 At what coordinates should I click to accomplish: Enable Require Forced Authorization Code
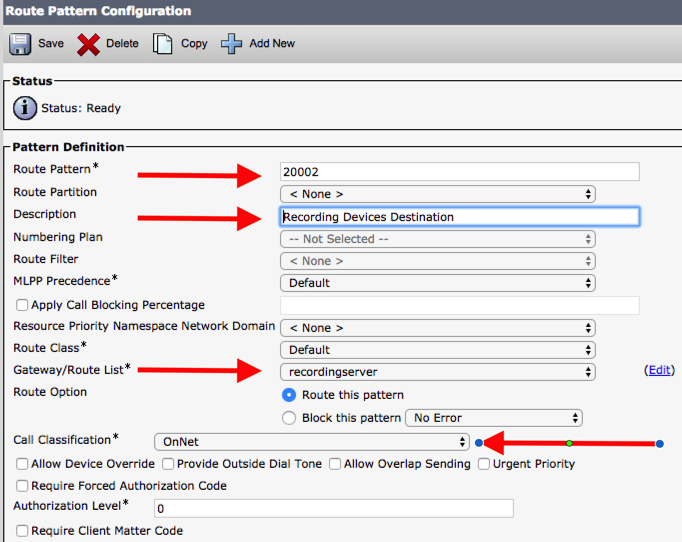click(22, 486)
